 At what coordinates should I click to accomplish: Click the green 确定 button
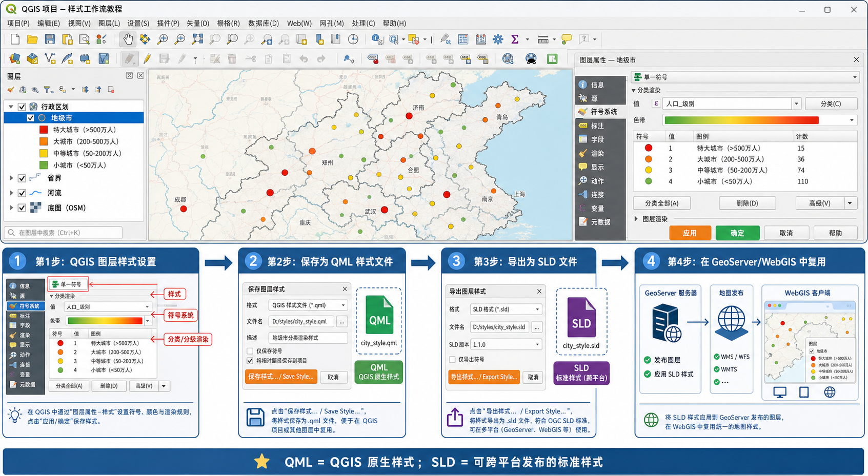pyautogui.click(x=737, y=233)
